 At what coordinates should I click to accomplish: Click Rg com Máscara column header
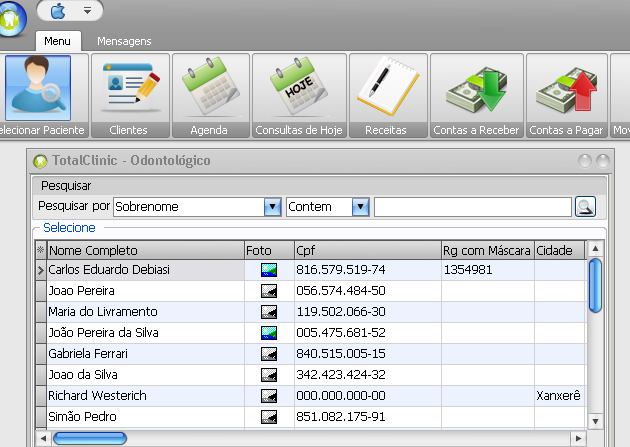pyautogui.click(x=487, y=250)
